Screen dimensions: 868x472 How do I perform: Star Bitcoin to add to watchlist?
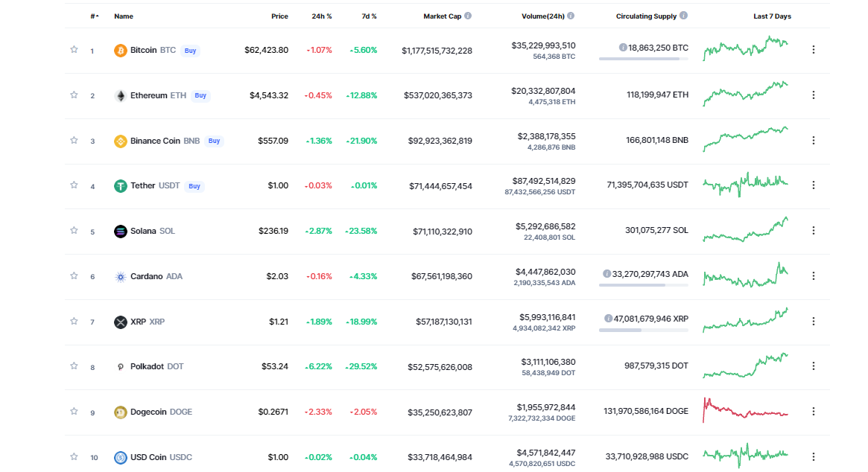click(74, 49)
